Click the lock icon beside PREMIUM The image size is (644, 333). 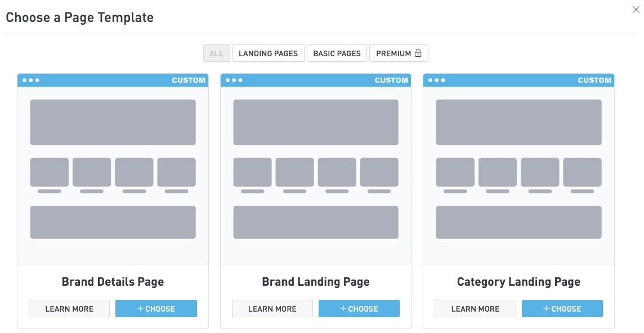coord(418,53)
